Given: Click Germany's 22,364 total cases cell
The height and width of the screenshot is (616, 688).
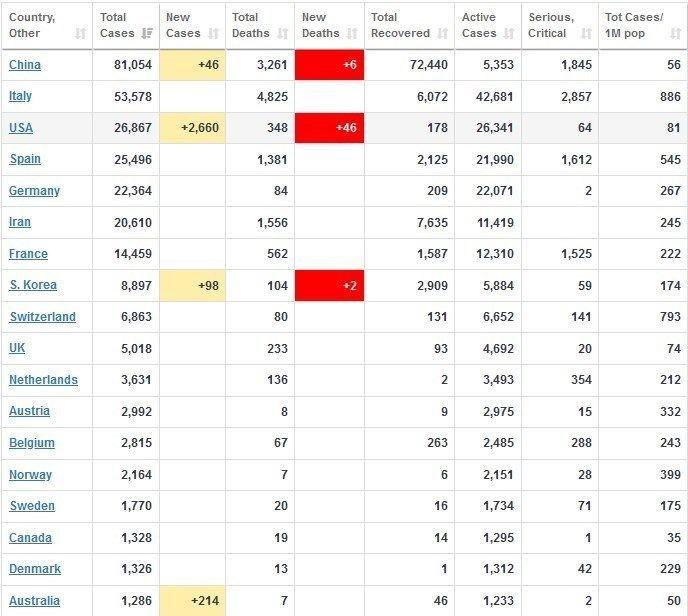Looking at the screenshot, I should [126, 191].
